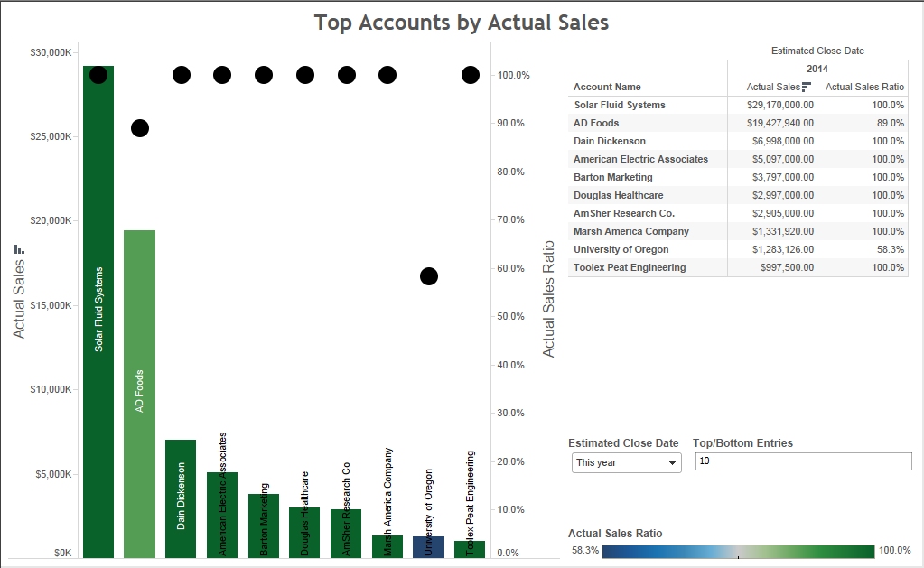924x568 pixels.
Task: Click the AD Foods ratio dot
Action: (x=140, y=128)
